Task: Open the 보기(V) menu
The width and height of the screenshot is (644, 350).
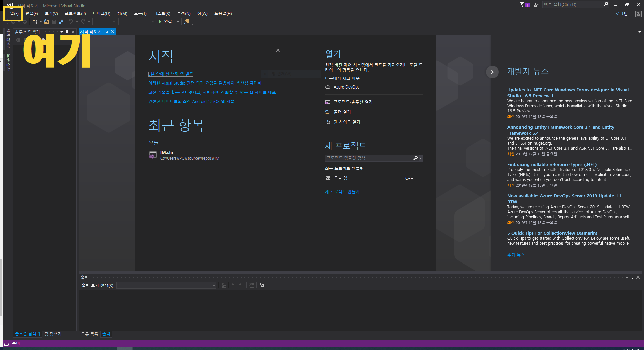Action: point(51,14)
